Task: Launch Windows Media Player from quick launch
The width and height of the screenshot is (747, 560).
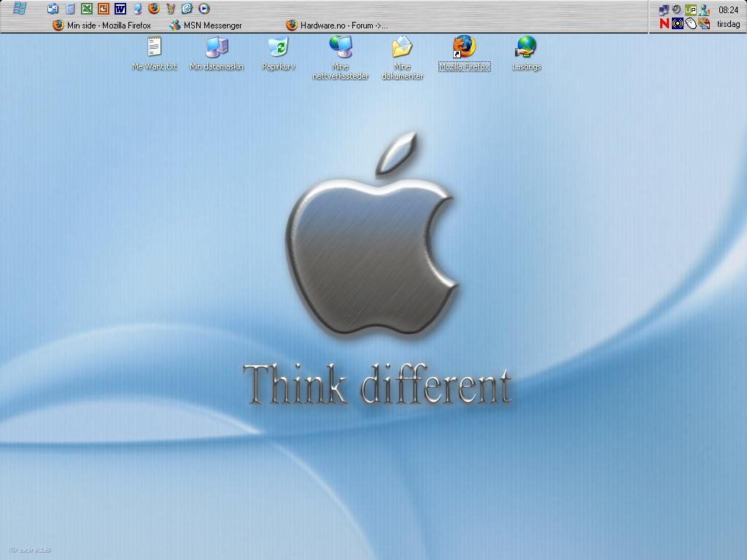Action: point(204,9)
